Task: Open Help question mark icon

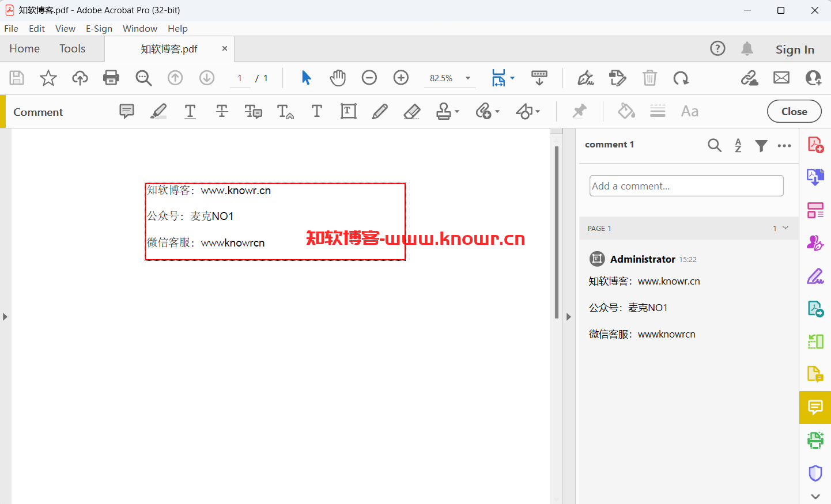Action: point(717,48)
